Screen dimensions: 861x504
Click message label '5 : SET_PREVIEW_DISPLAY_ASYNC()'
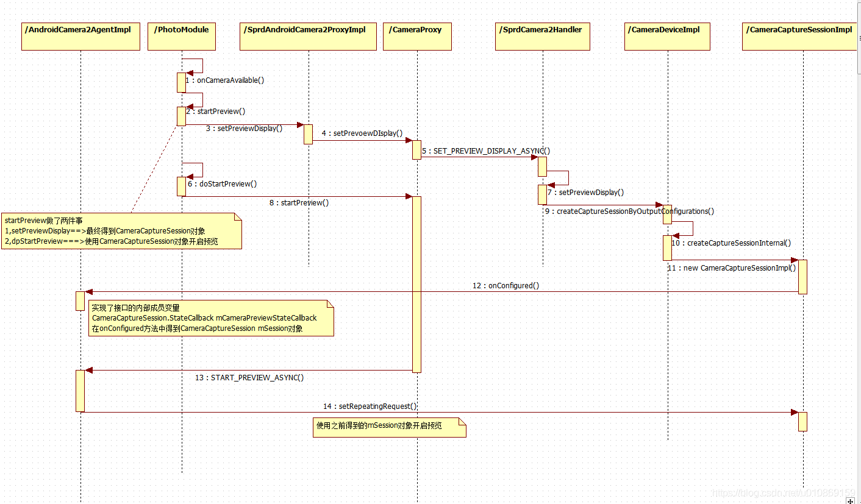(x=486, y=151)
